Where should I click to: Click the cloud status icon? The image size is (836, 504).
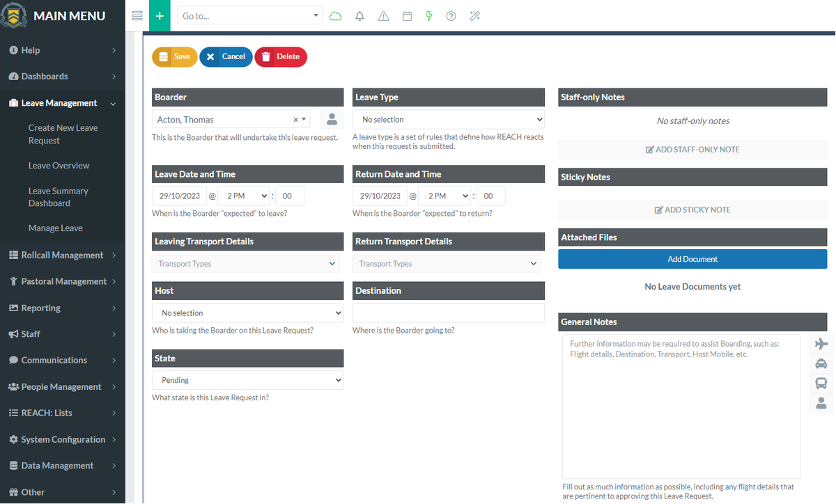(x=336, y=16)
